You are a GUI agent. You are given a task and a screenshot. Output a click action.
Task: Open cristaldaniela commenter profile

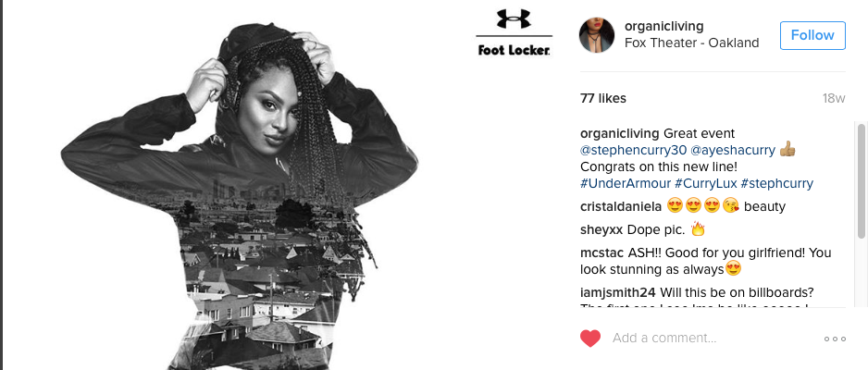621,207
